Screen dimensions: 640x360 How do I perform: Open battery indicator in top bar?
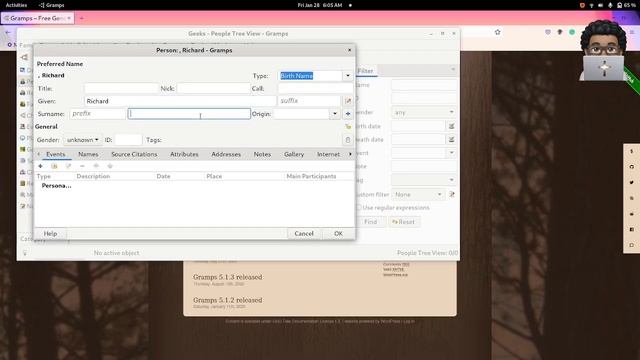626,5
